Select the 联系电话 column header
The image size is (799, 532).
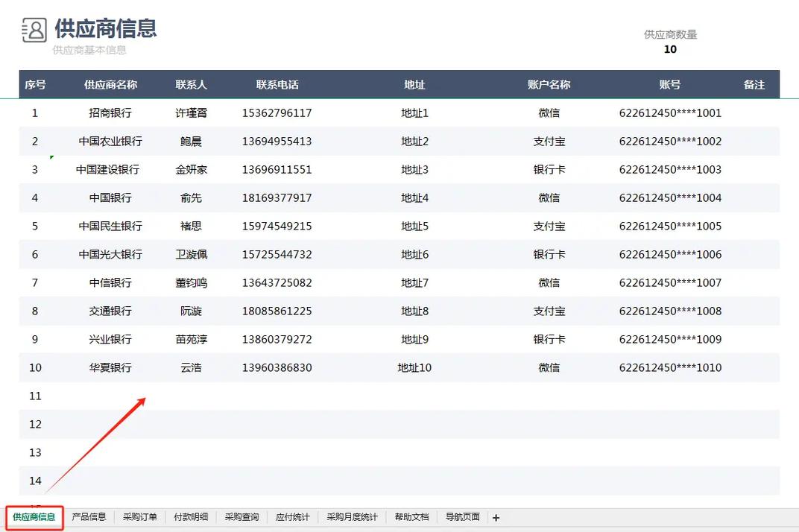tap(277, 85)
